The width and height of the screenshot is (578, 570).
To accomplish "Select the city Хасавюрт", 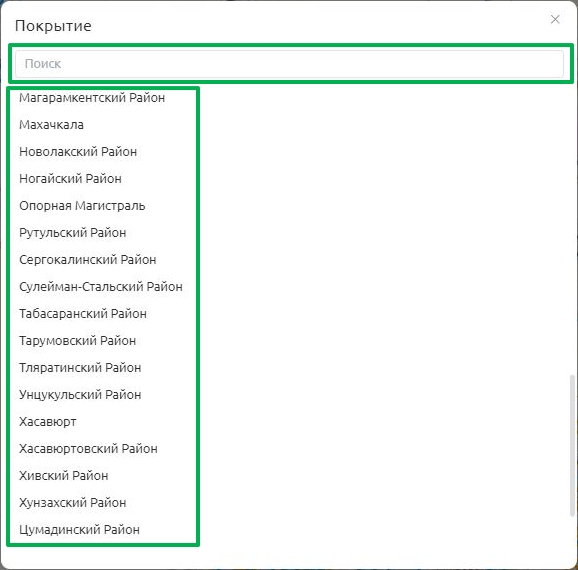I will tap(48, 421).
